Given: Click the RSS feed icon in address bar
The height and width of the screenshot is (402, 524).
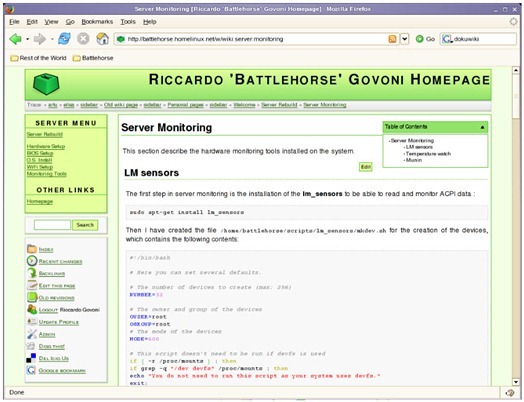Looking at the screenshot, I should click(392, 39).
